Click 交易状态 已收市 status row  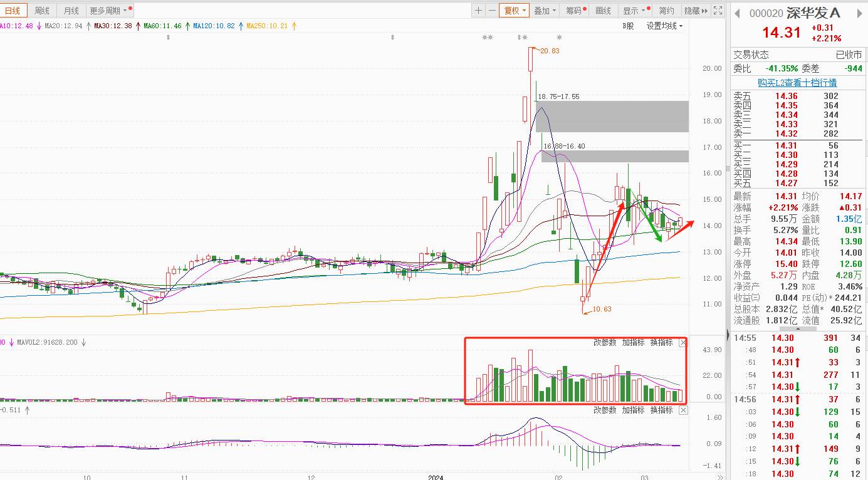(x=797, y=55)
